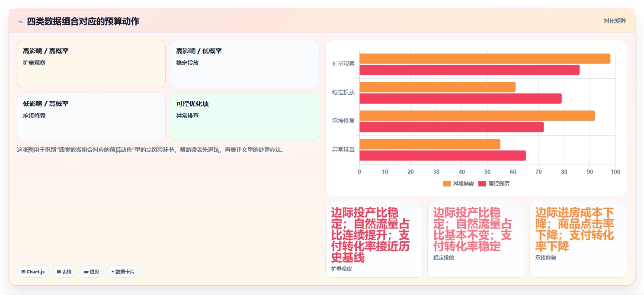Select the 高影响 / 低概率 card

click(244, 64)
